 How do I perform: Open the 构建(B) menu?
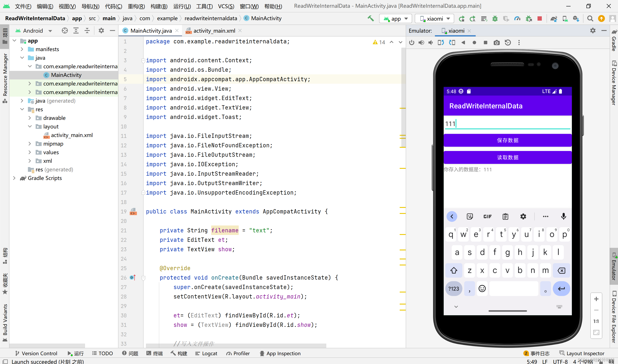pos(159,6)
